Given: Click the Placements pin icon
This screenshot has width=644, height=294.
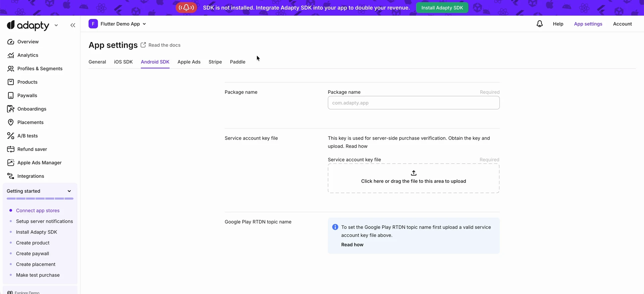Looking at the screenshot, I should 11,122.
